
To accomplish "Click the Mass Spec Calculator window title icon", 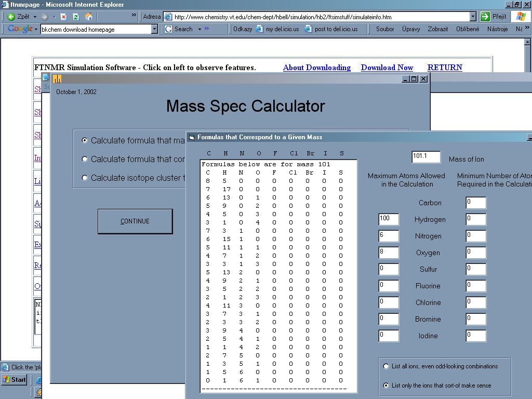I will click(57, 79).
